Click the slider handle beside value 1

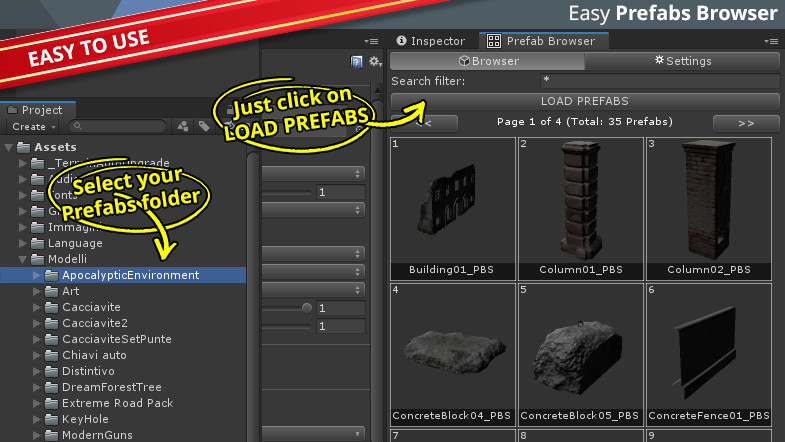tap(307, 308)
